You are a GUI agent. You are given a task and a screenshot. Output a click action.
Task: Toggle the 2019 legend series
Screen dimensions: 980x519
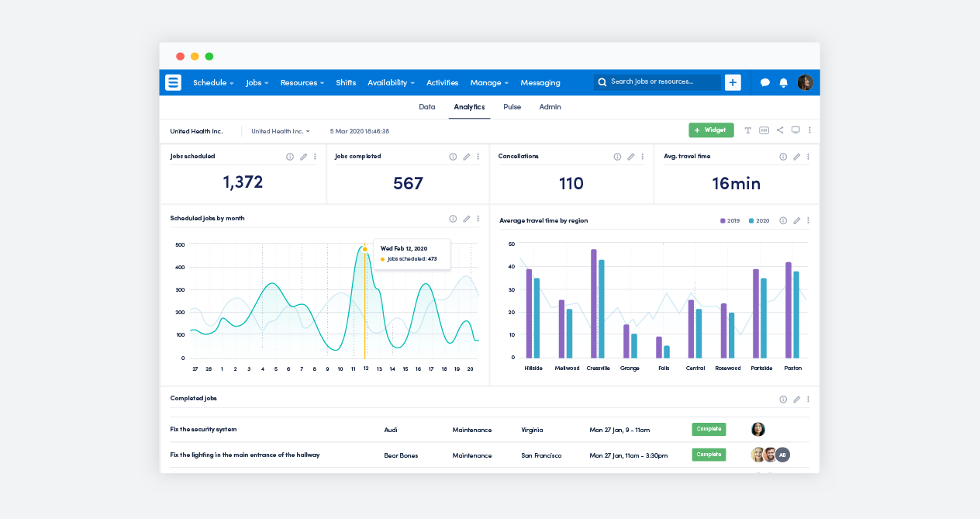point(730,221)
